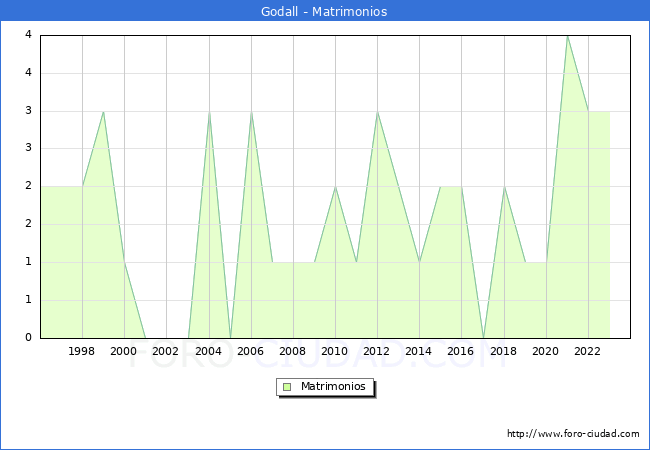The image size is (650, 450).
Task: Click the 2006 x-axis label
Action: click(x=250, y=351)
